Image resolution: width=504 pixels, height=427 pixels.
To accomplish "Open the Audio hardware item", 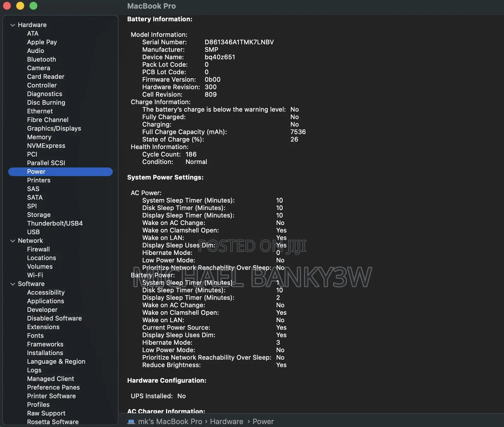I will click(36, 51).
